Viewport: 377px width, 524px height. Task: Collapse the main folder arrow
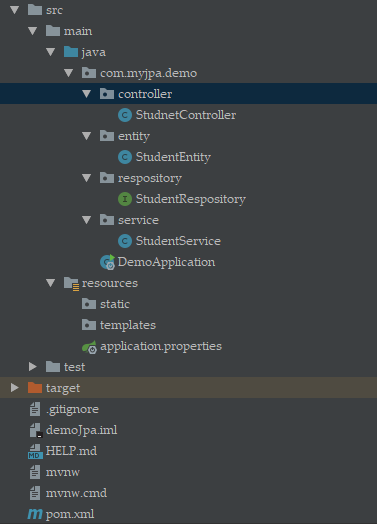coord(33,31)
